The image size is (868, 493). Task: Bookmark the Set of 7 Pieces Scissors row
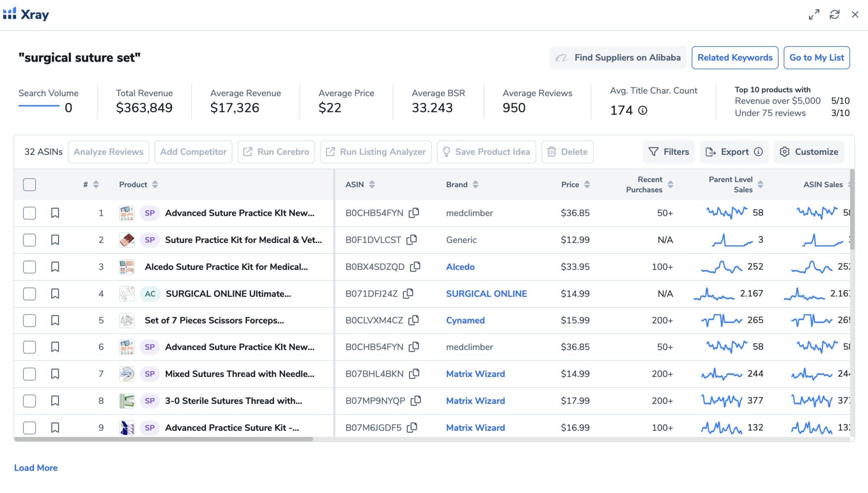(x=55, y=320)
